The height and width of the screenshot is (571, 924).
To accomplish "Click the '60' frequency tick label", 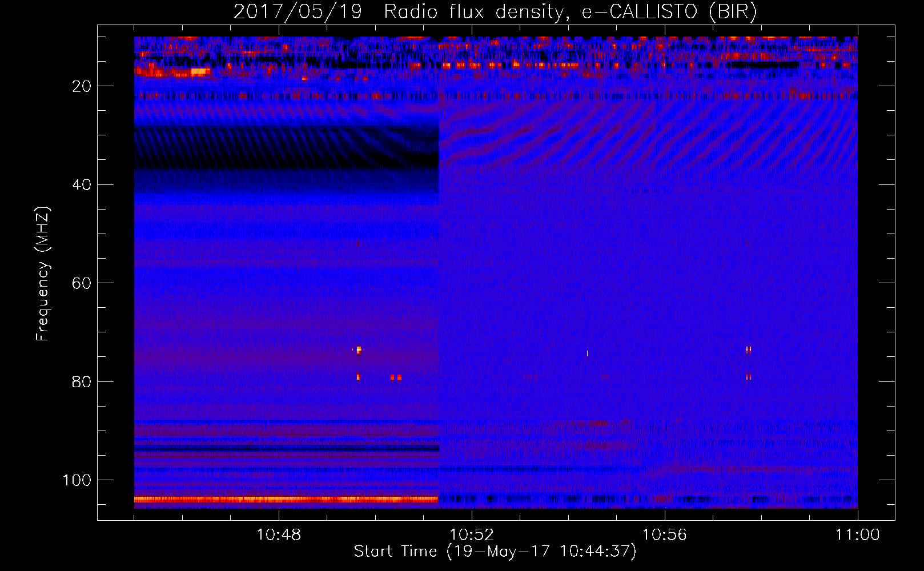I will tap(82, 283).
